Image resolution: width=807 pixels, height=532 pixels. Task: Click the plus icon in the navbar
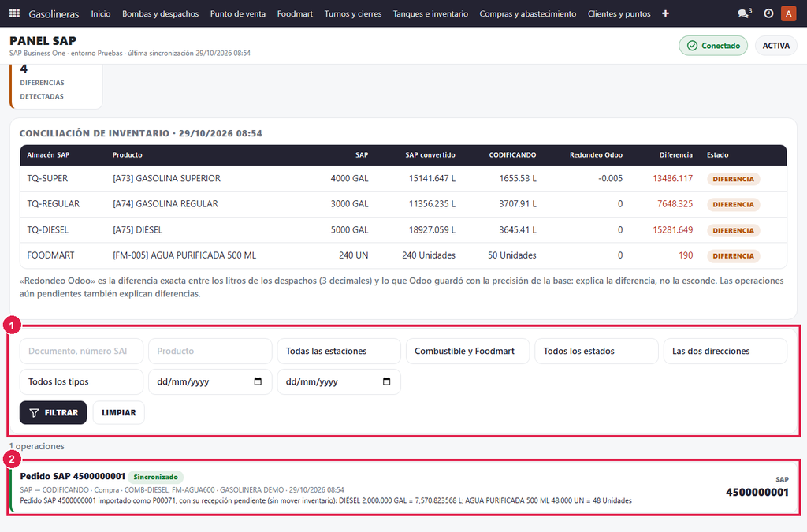coord(665,13)
